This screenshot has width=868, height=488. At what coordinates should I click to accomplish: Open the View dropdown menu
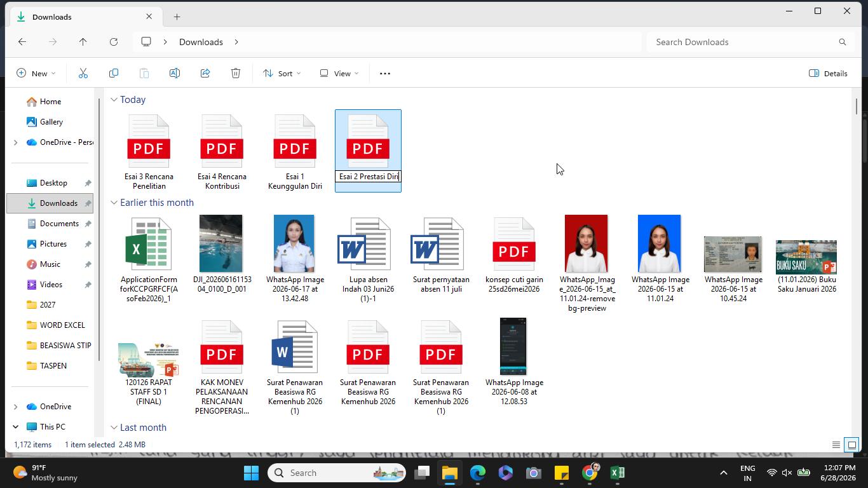click(x=339, y=73)
